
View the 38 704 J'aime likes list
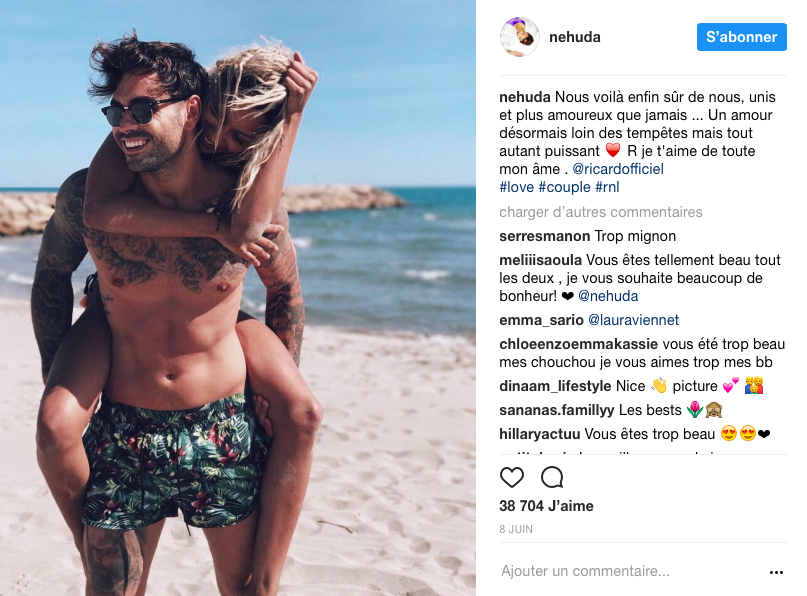tap(546, 506)
